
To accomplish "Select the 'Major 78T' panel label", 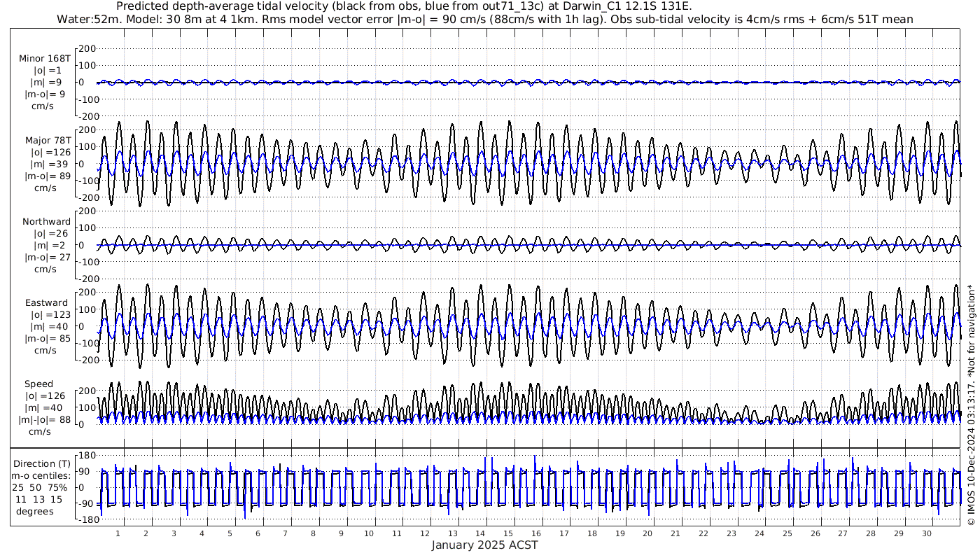I will coord(48,140).
